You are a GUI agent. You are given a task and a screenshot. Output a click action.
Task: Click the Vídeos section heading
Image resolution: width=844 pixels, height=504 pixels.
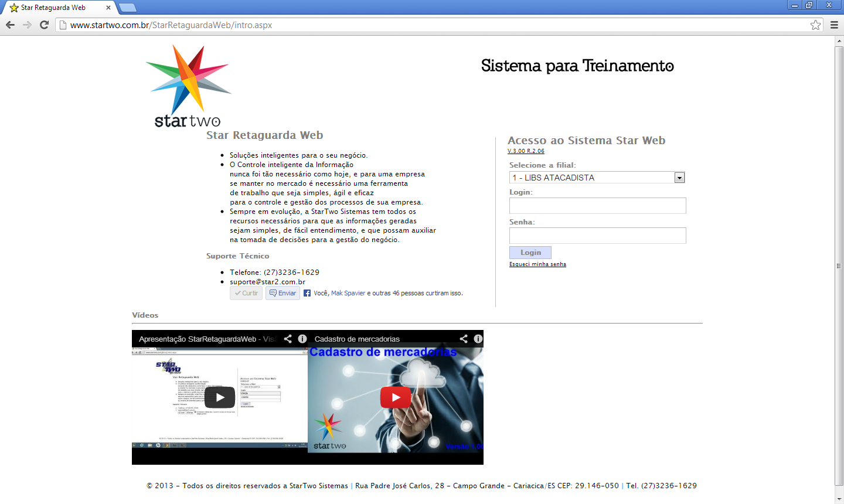145,315
